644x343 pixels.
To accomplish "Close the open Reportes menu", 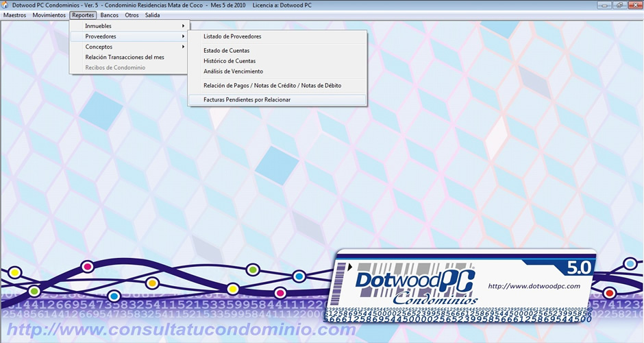I will tap(83, 15).
